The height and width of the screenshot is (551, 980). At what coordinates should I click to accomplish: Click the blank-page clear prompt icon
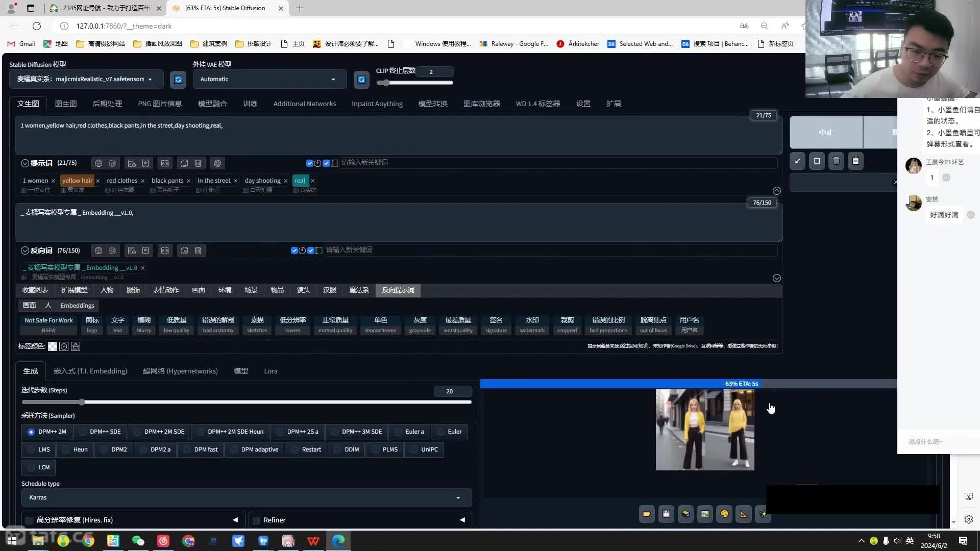(817, 161)
